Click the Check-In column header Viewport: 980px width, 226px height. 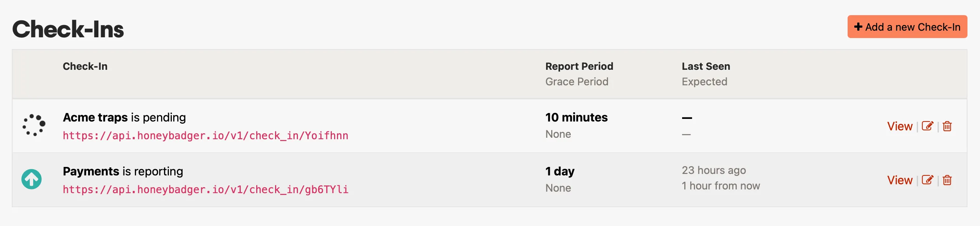pyautogui.click(x=85, y=66)
